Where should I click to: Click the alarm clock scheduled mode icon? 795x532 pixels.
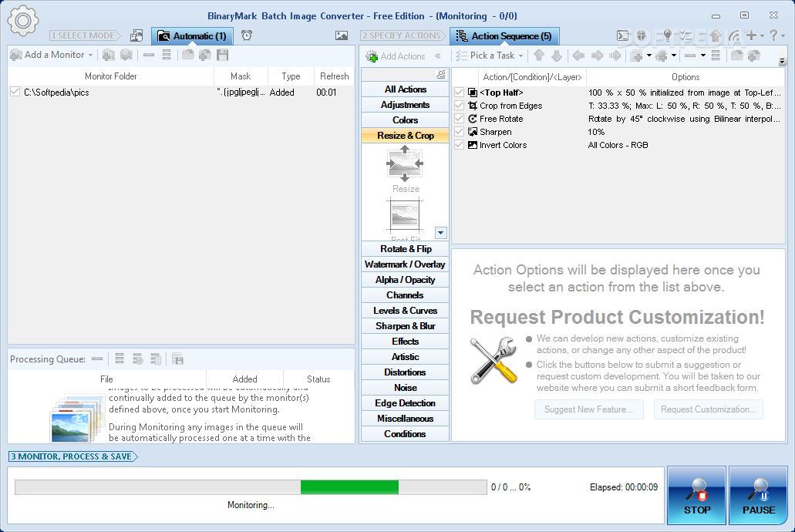click(247, 35)
